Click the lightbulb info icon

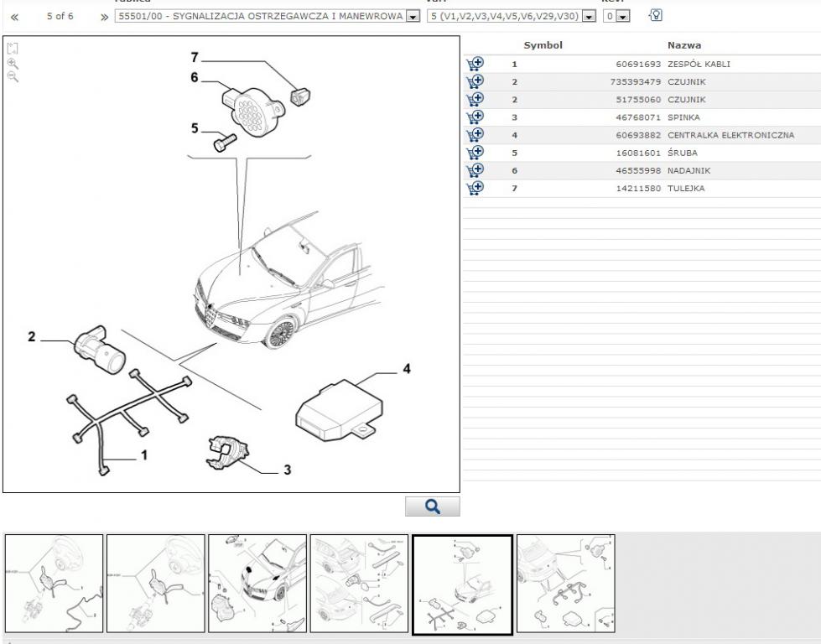point(655,15)
